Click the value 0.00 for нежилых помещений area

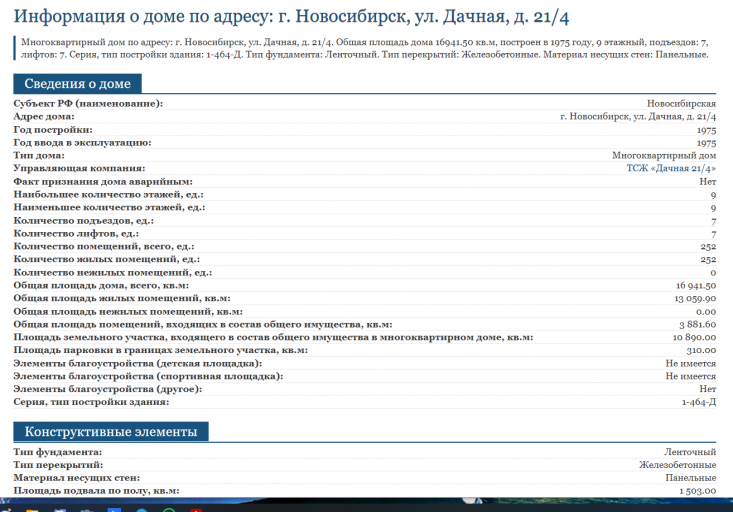[706, 311]
